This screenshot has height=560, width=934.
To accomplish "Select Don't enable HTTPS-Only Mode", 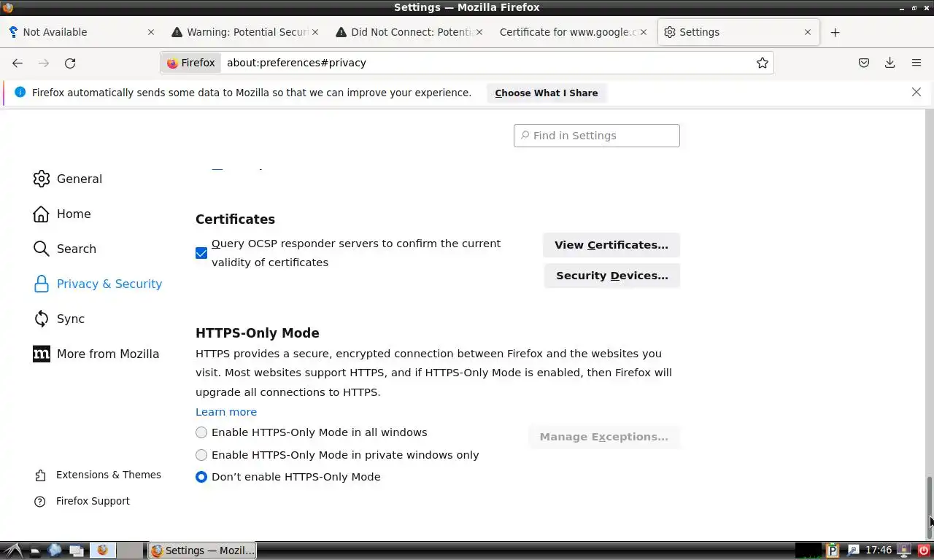I will (x=201, y=477).
